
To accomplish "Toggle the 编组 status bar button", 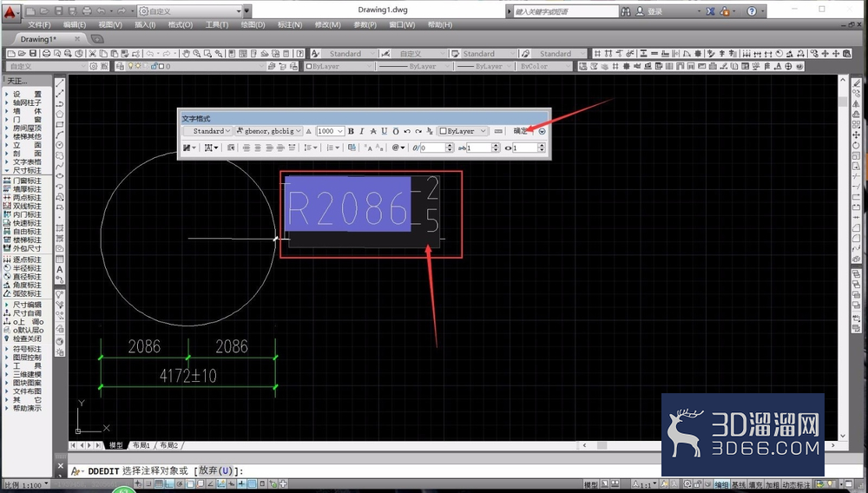I will click(x=721, y=484).
